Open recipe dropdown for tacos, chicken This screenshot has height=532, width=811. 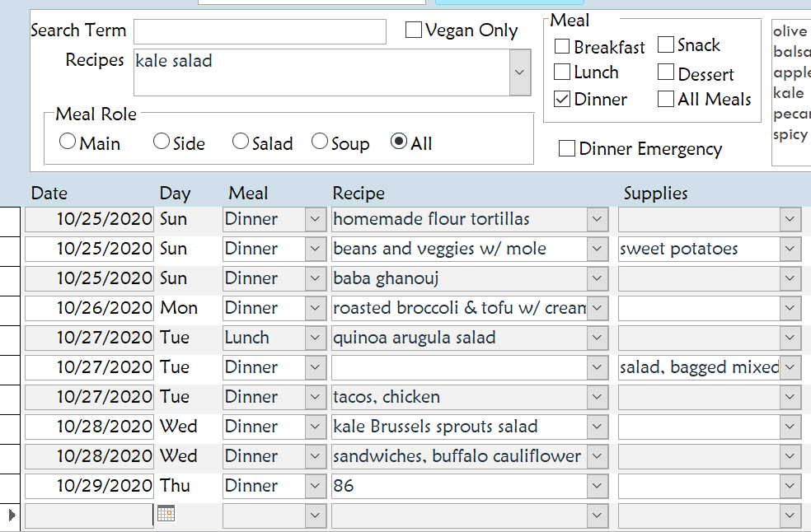point(598,397)
